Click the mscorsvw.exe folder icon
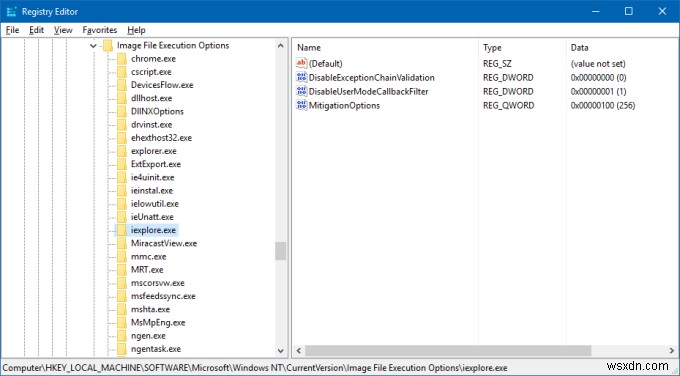Viewport: 680px width, 376px height. pos(122,283)
